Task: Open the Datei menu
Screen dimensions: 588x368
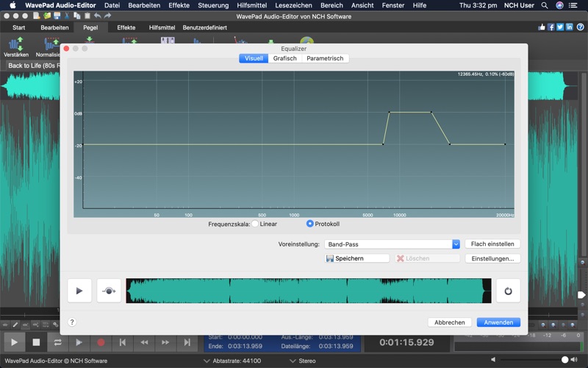Action: tap(112, 5)
